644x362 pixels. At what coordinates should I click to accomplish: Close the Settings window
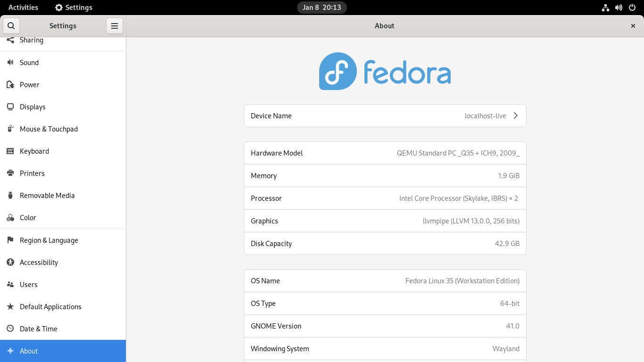(633, 26)
